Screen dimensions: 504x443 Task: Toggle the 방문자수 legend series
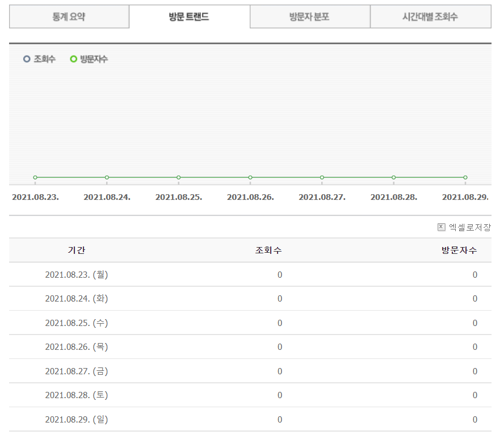tap(89, 59)
